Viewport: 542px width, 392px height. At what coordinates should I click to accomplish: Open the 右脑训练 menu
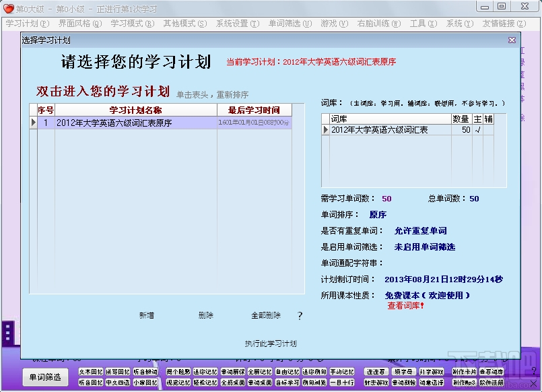pyautogui.click(x=374, y=23)
